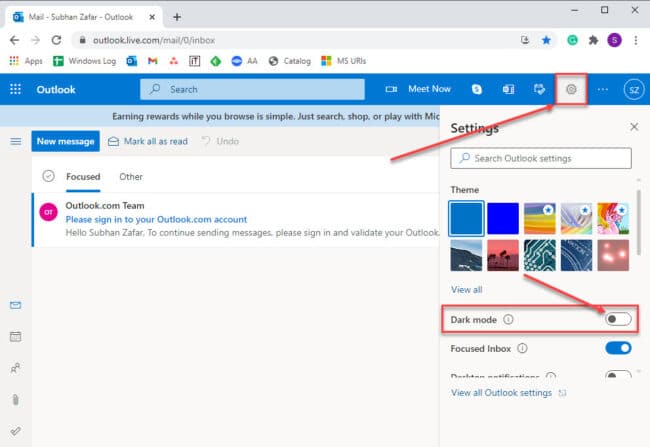This screenshot has width=650, height=447.
Task: Open Chrome profile avatar S
Action: (x=614, y=40)
